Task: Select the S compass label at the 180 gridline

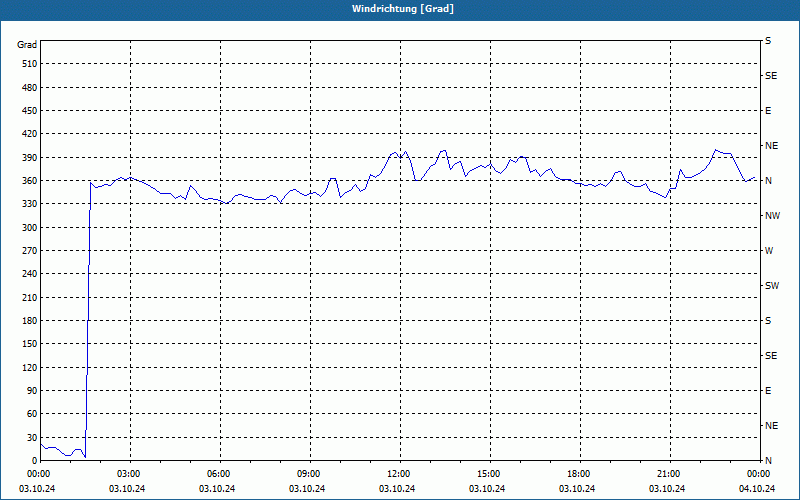Action: point(768,321)
